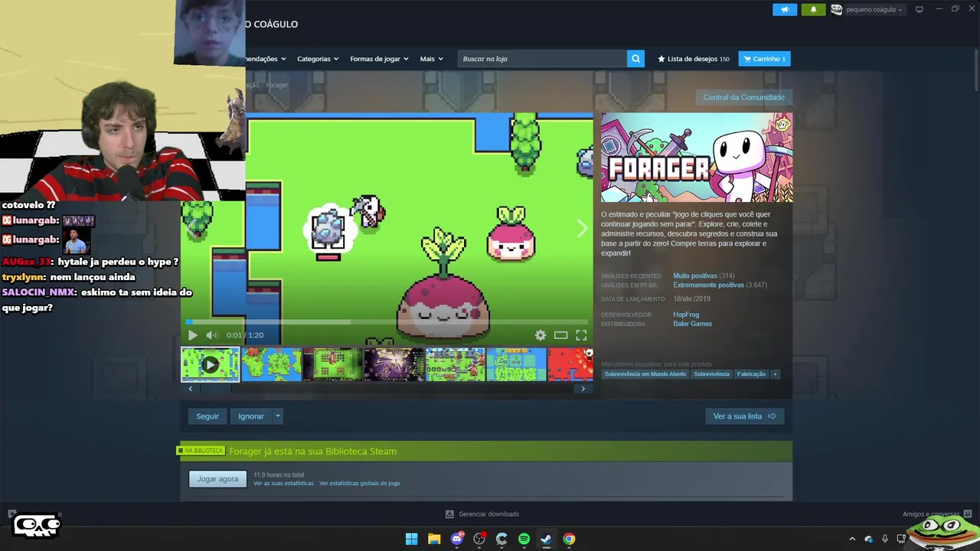The image size is (980, 551).
Task: Open the Windows Start menu
Action: [411, 539]
